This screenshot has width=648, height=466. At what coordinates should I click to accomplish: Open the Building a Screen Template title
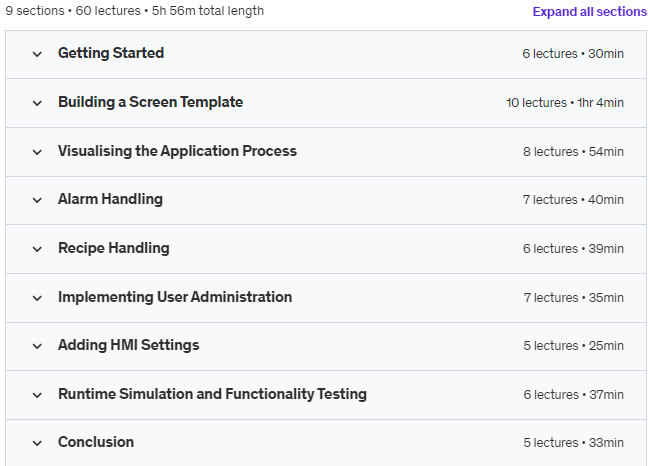[150, 102]
